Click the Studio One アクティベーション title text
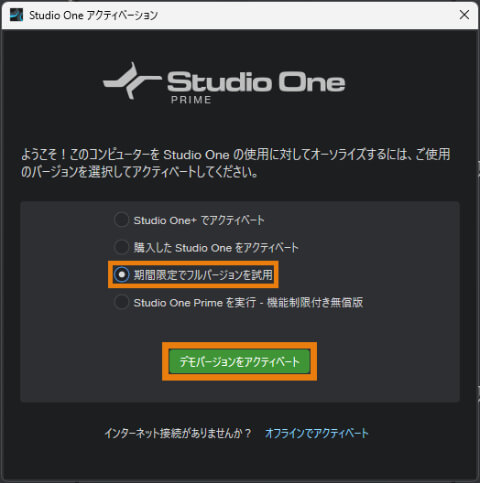 [94, 15]
